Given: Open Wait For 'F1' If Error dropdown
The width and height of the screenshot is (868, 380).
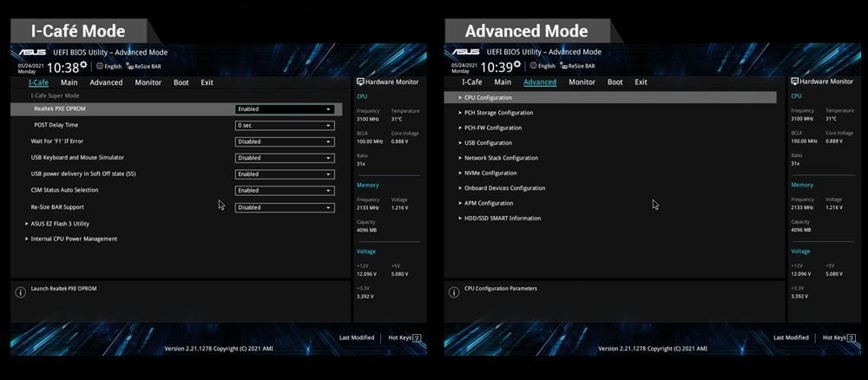Looking at the screenshot, I should [x=285, y=141].
